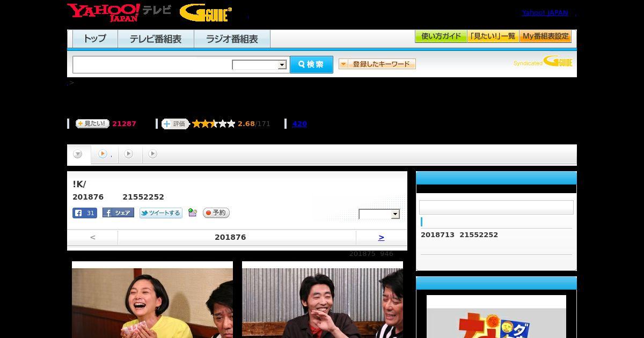Follow the Yahoo! JAPAN link
This screenshot has height=338, width=644.
(545, 13)
